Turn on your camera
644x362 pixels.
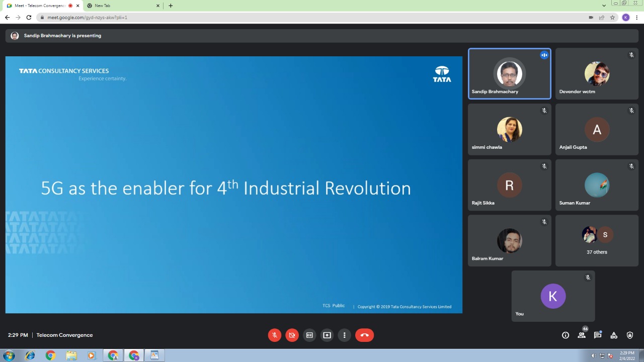[292, 335]
